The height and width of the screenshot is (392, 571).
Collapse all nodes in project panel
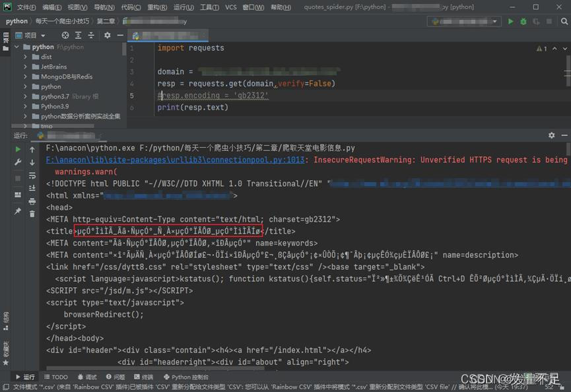pos(91,35)
